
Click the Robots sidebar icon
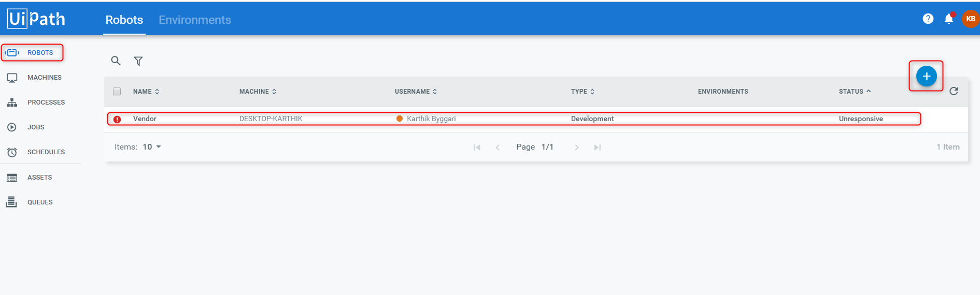[x=12, y=52]
